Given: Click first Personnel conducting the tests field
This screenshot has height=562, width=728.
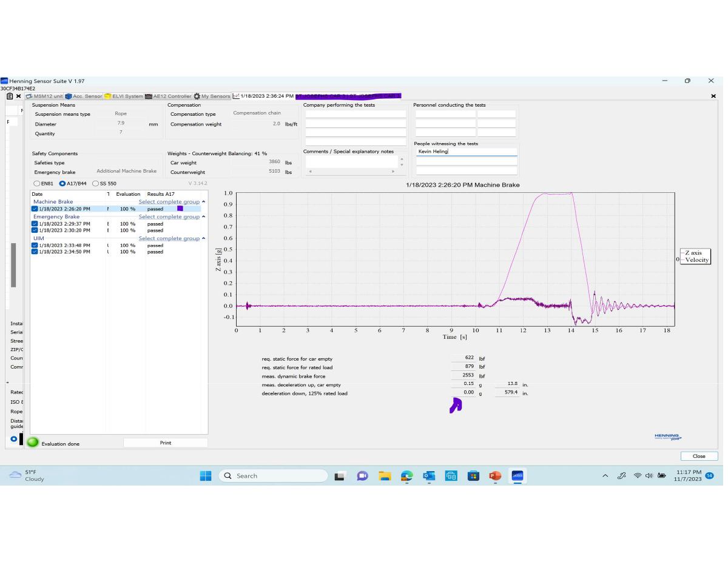Looking at the screenshot, I should [x=445, y=114].
